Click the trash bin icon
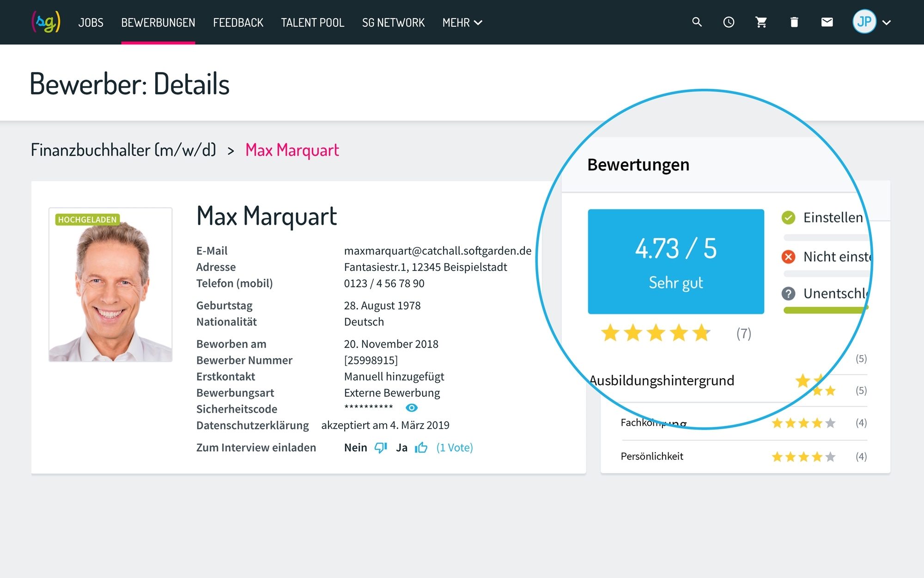This screenshot has height=578, width=924. (x=794, y=22)
